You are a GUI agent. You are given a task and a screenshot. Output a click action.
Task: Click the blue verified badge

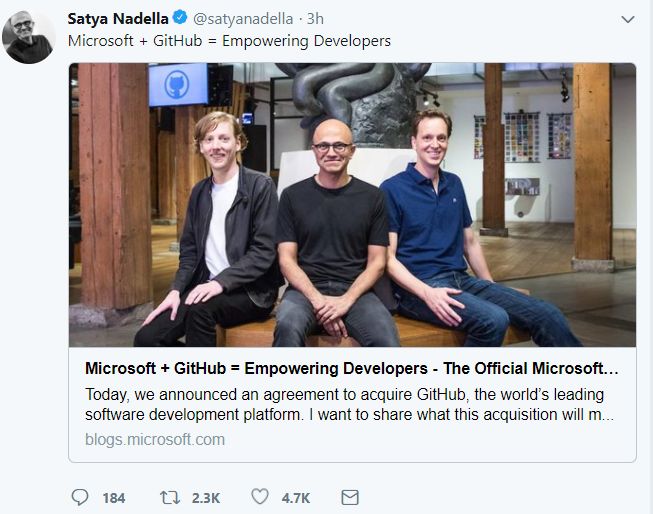tap(179, 17)
